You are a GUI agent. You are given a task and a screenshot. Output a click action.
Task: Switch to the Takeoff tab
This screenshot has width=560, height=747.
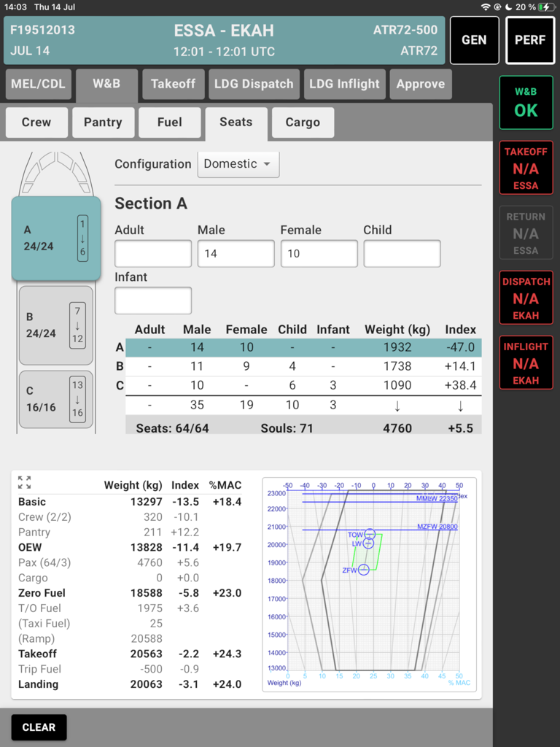[173, 84]
